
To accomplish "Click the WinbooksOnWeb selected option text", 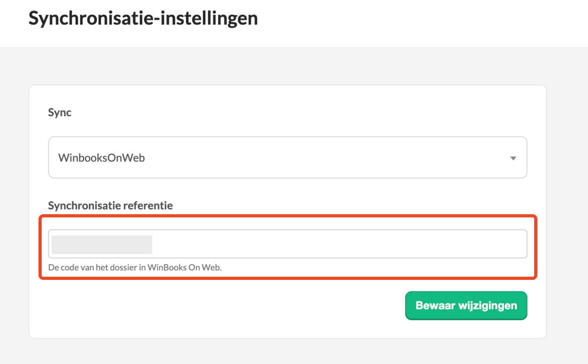I will point(102,158).
